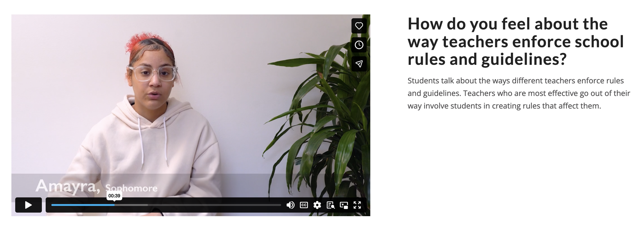644x228 pixels.
Task: Click the 'Sophomore' caption text
Action: click(x=131, y=188)
